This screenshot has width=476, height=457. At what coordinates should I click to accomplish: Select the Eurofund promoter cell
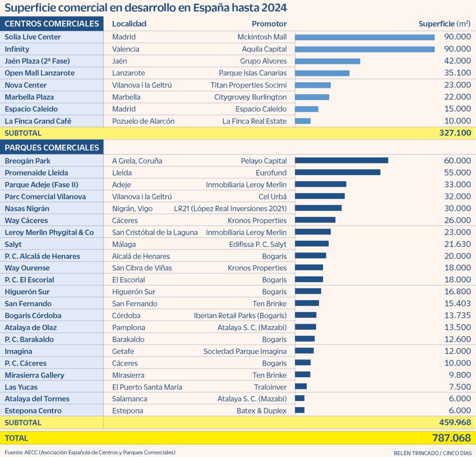click(x=271, y=173)
